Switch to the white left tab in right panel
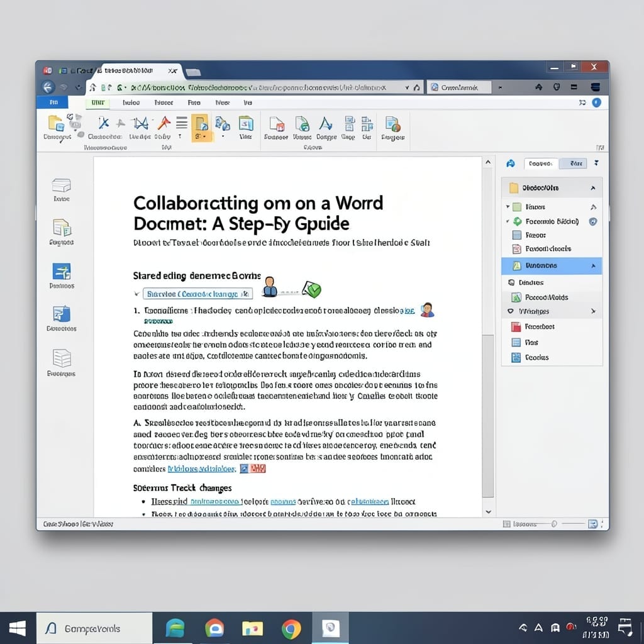This screenshot has width=644, height=644. 541,164
